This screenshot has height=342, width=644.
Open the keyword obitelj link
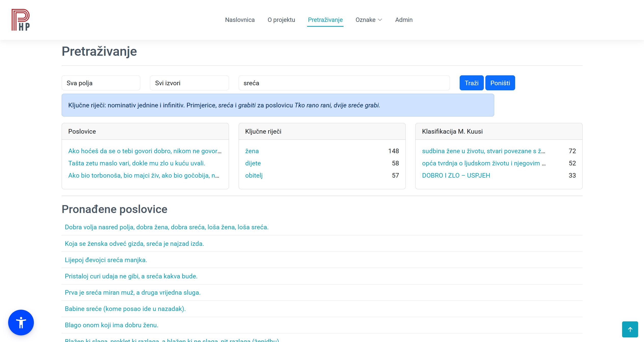(254, 176)
